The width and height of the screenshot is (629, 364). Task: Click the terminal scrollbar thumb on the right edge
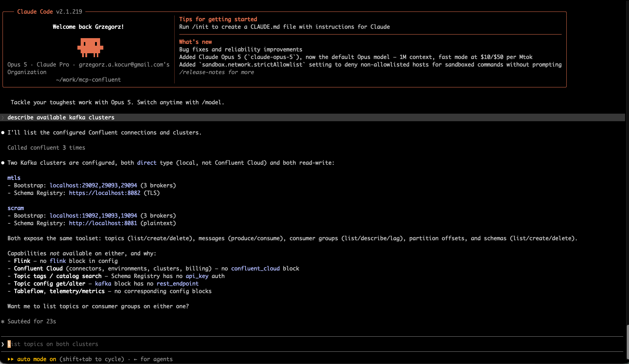[x=628, y=342]
